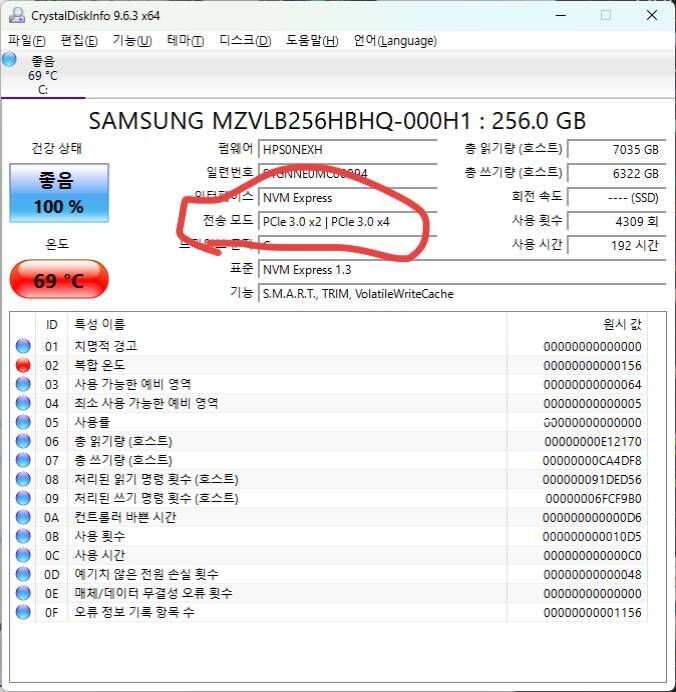Image resolution: width=676 pixels, height=692 pixels.
Task: Click the 4309 회 power-on count value
Action: tap(616, 221)
